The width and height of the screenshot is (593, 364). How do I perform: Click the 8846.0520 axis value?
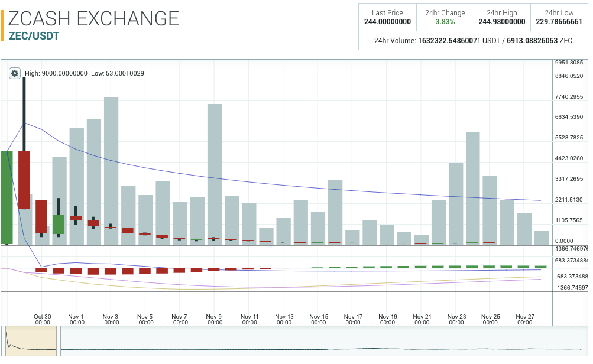click(569, 76)
